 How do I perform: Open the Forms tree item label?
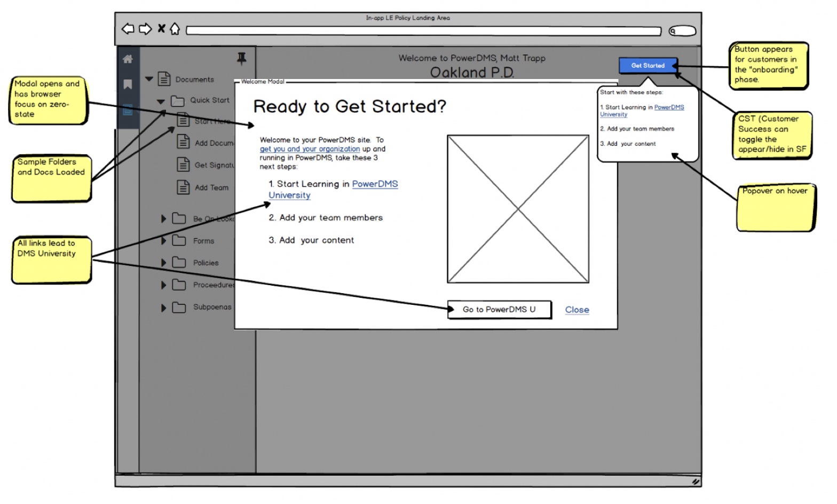pyautogui.click(x=203, y=241)
